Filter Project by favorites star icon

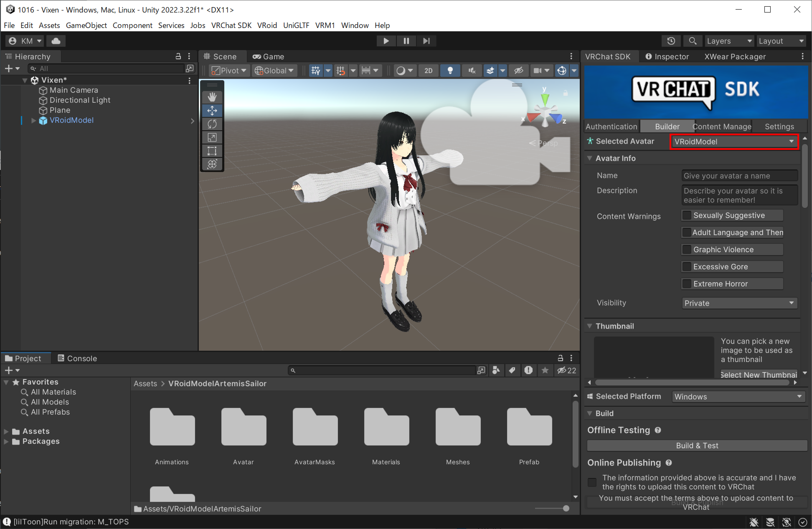[545, 370]
